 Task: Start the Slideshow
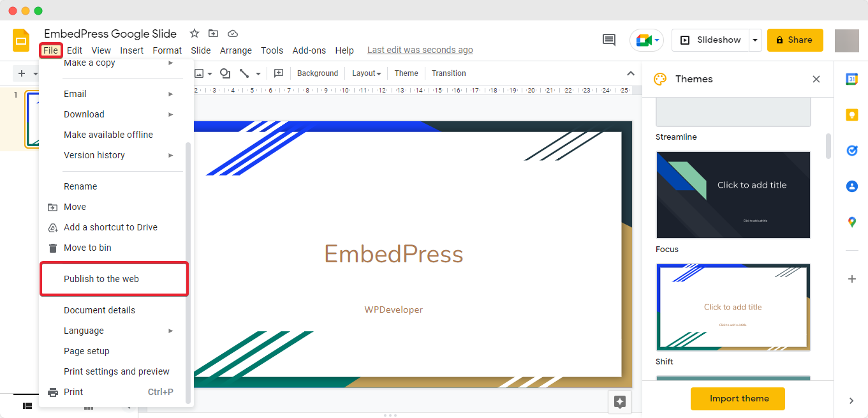710,40
